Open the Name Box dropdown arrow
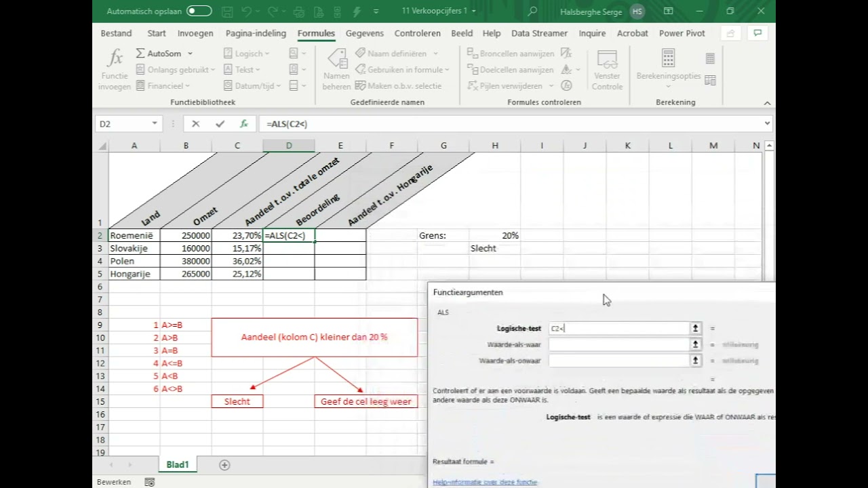The width and height of the screenshot is (868, 488). [155, 124]
